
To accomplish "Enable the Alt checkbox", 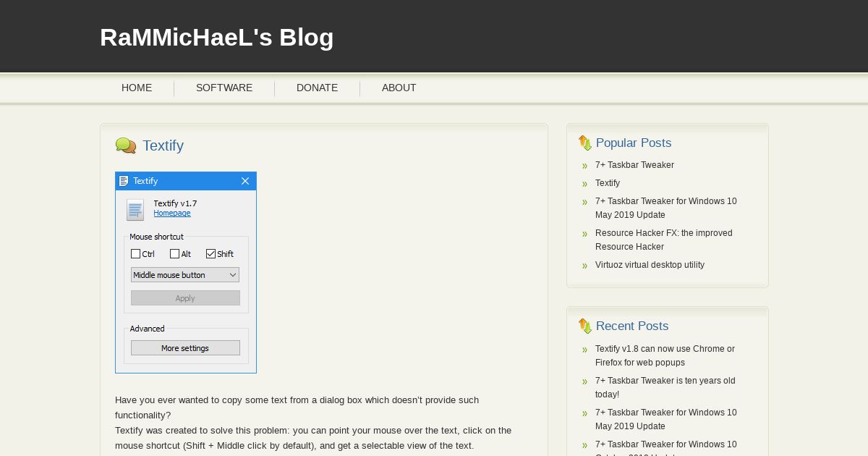I will click(x=174, y=254).
